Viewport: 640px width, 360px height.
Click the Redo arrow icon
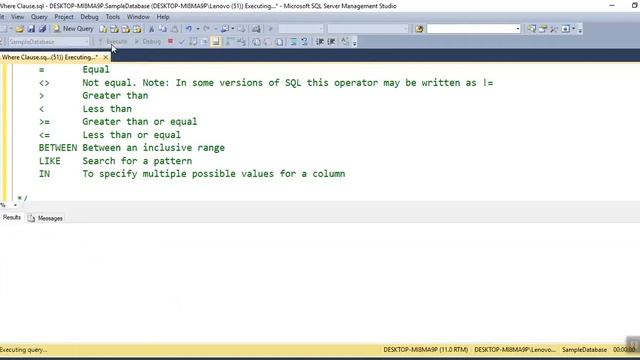tap(207, 29)
